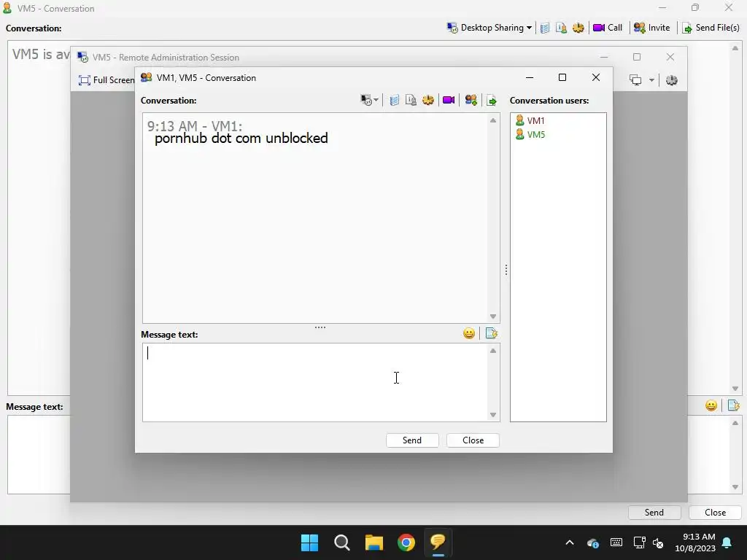Click history scroll up arrow in VM5 - Conversation window
Screen dimensions: 747x560
coord(735,48)
